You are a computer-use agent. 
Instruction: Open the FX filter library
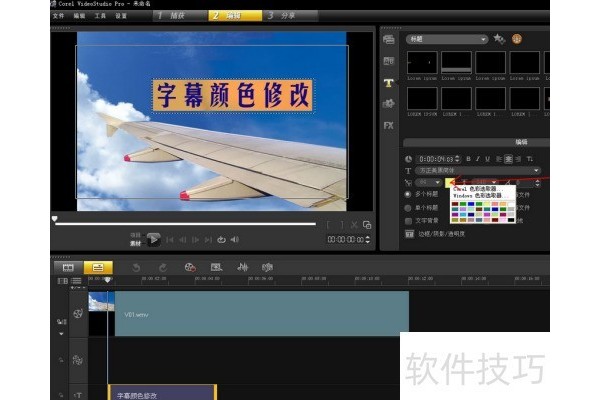tap(389, 125)
